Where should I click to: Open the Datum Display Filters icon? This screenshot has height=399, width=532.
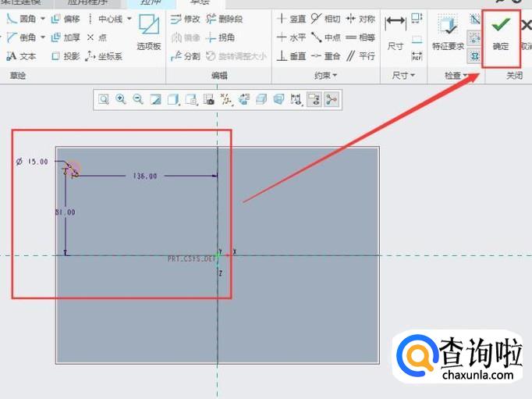click(226, 99)
